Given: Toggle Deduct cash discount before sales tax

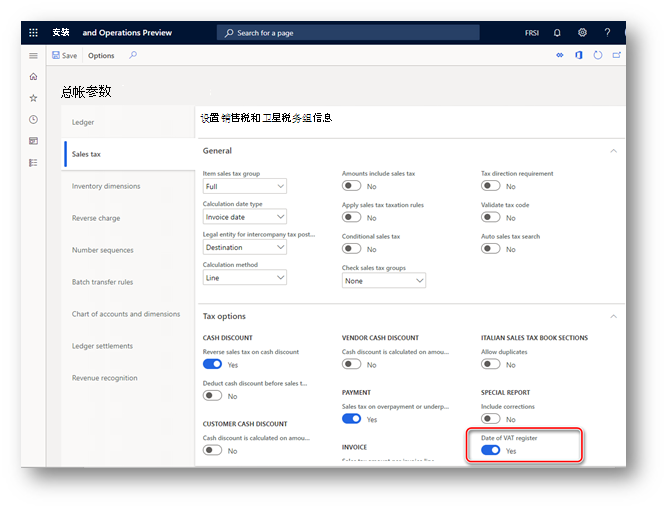Looking at the screenshot, I should [x=212, y=396].
